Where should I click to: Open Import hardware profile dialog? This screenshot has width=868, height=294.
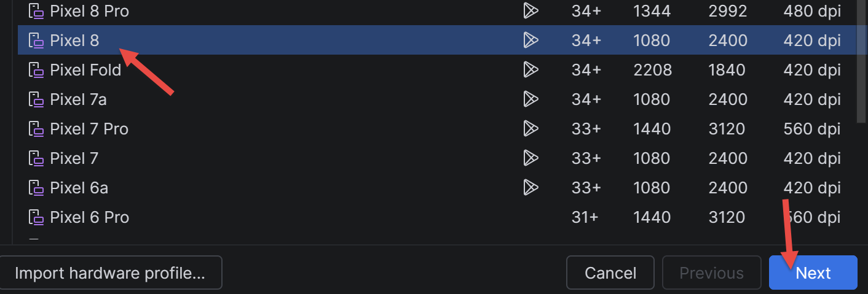tap(110, 273)
